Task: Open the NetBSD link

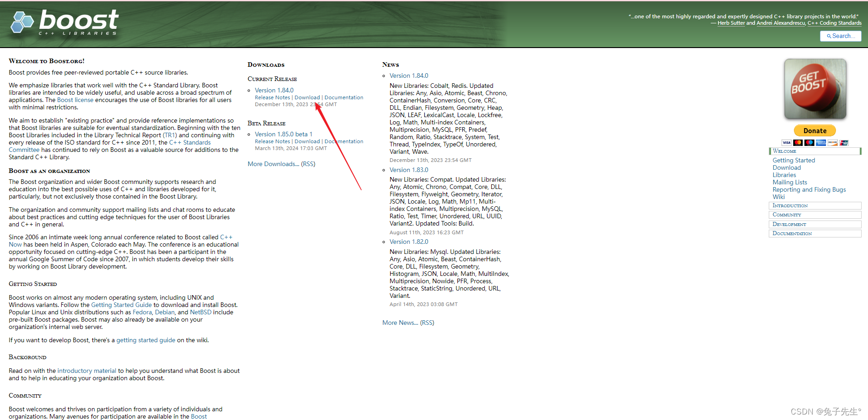Action: 200,312
